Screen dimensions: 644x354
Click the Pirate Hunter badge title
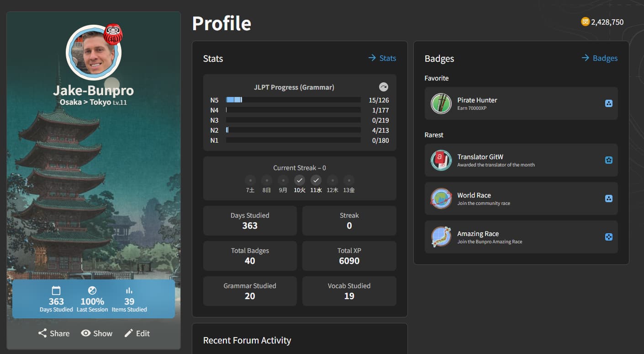pos(477,100)
